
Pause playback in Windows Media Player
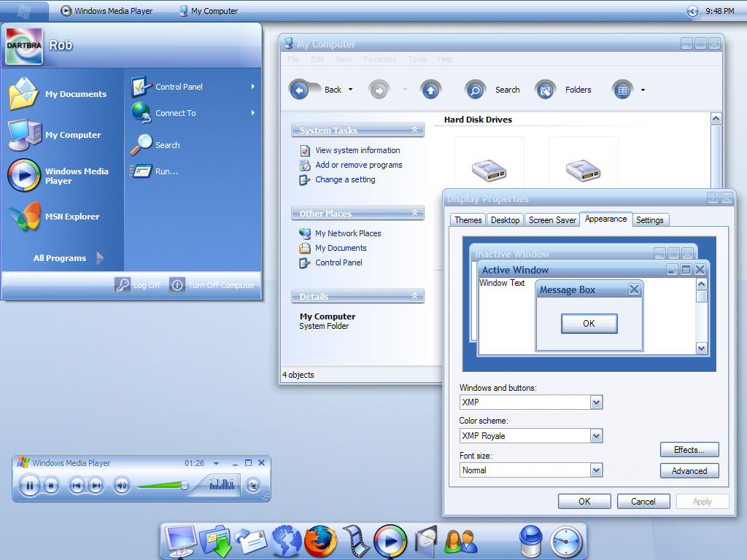(x=29, y=486)
